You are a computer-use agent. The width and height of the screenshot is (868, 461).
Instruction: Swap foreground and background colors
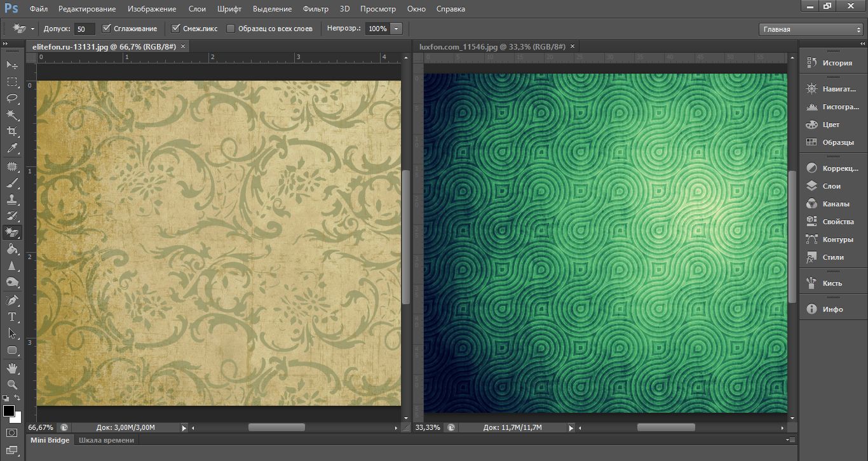(18, 398)
